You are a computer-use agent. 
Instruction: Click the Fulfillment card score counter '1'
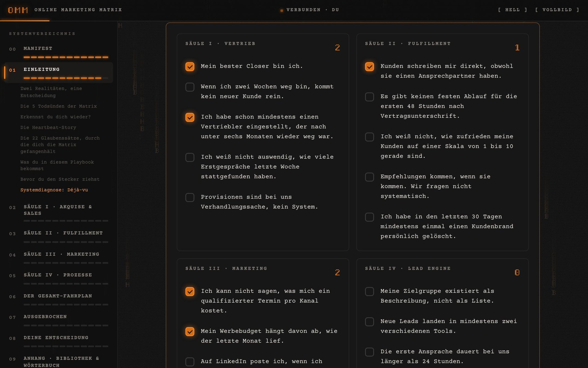517,47
